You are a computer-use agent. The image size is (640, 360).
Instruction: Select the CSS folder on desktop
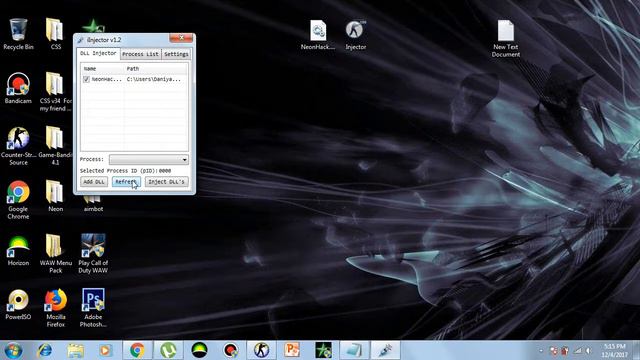pos(56,34)
